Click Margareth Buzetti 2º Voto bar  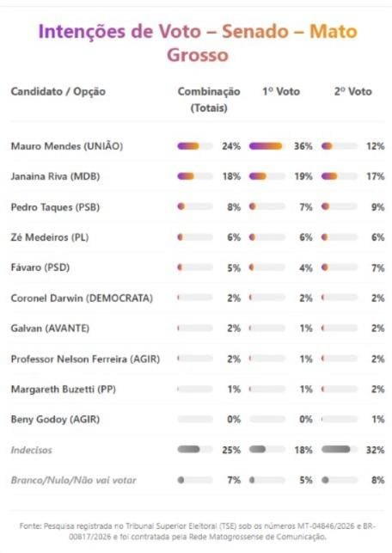(x=340, y=389)
